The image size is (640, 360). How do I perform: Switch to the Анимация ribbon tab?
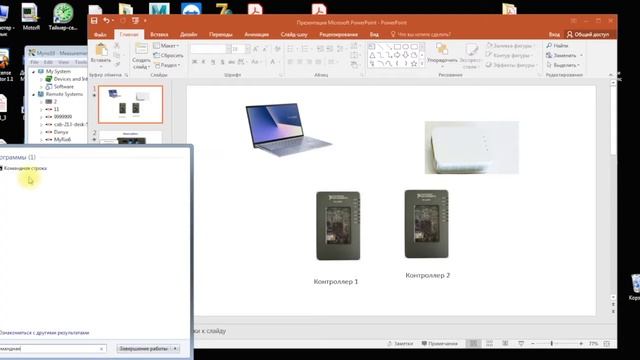coord(256,35)
